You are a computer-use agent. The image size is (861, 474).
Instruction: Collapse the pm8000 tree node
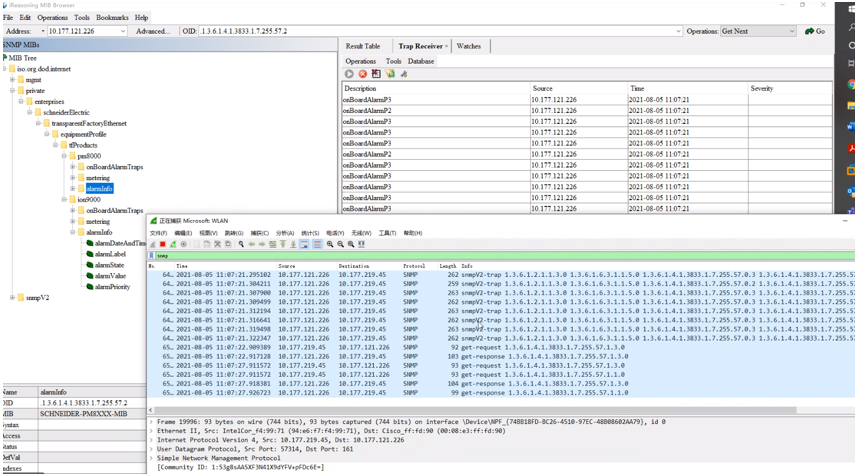click(64, 156)
